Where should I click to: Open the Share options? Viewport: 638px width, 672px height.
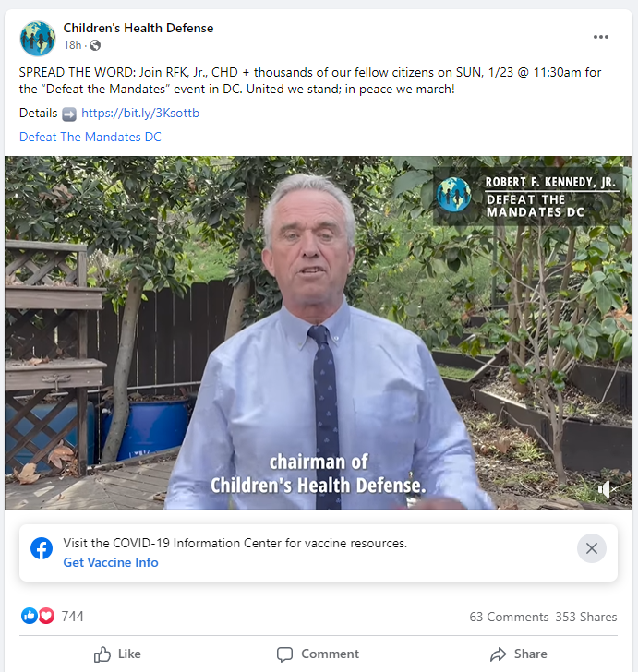519,654
